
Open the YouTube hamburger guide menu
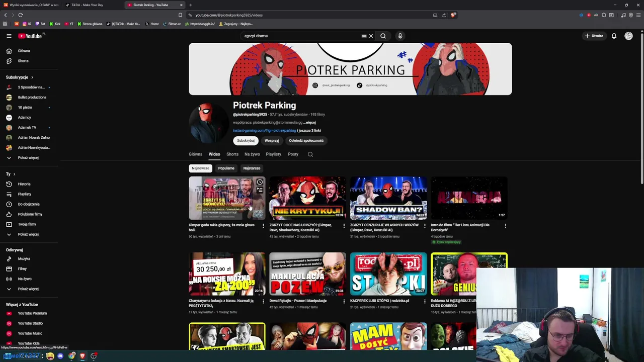pos(9,36)
